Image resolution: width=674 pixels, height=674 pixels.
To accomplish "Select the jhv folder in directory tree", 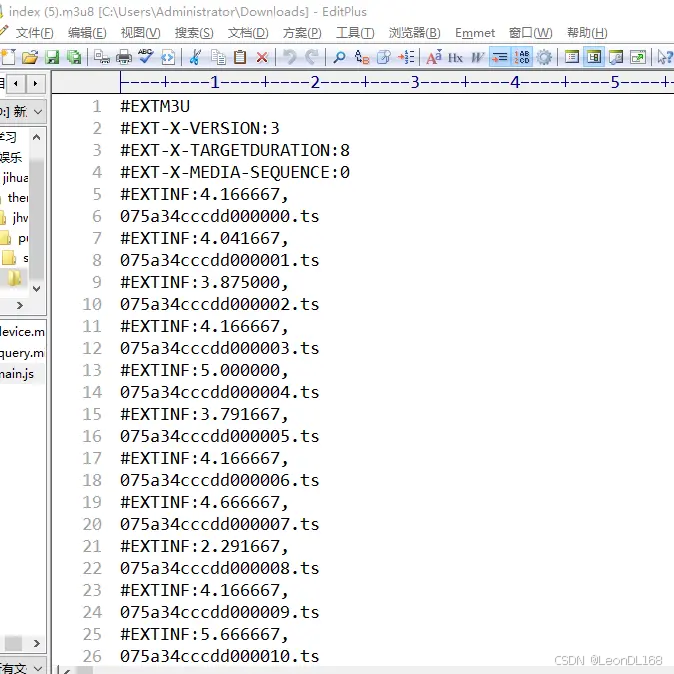I will (20, 218).
